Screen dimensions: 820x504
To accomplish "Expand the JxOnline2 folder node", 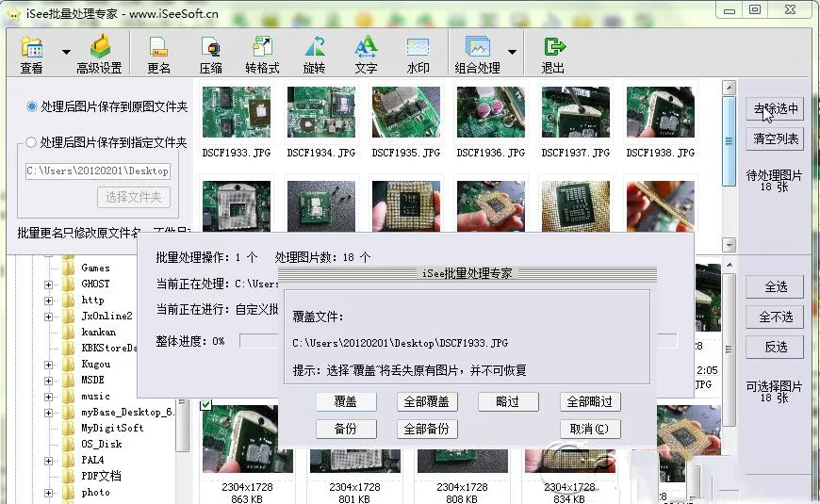I will tap(49, 317).
